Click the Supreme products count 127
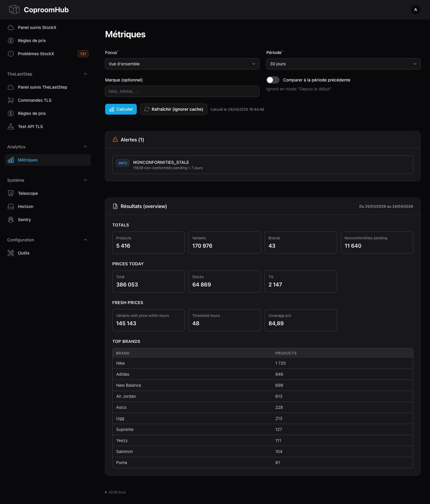The width and height of the screenshot is (430, 504). click(x=279, y=429)
